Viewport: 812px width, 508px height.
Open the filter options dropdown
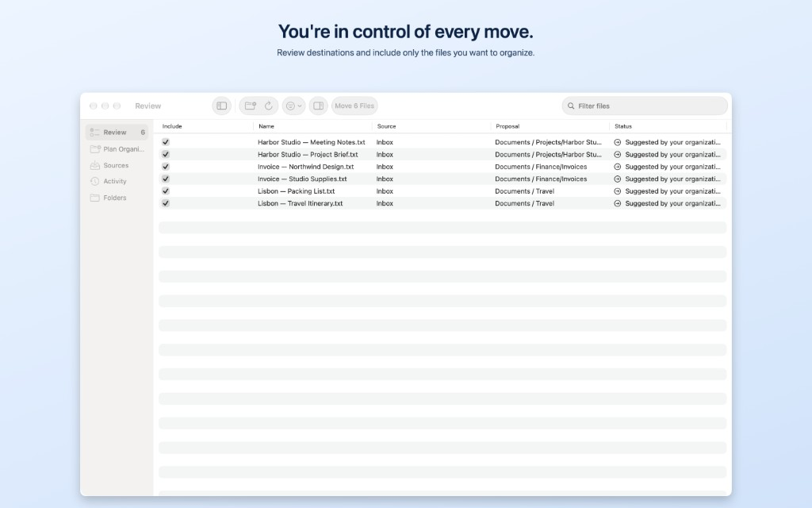pyautogui.click(x=293, y=106)
